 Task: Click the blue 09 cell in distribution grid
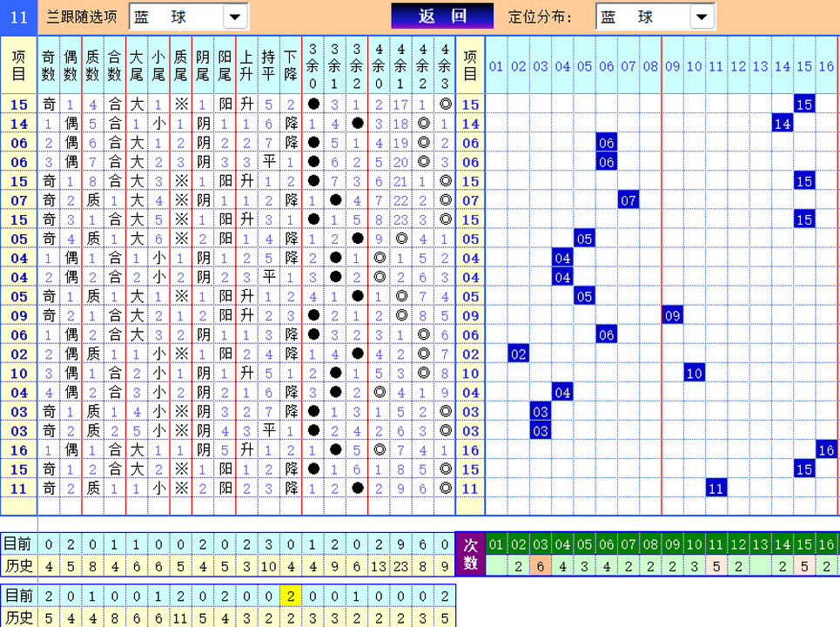pyautogui.click(x=672, y=315)
